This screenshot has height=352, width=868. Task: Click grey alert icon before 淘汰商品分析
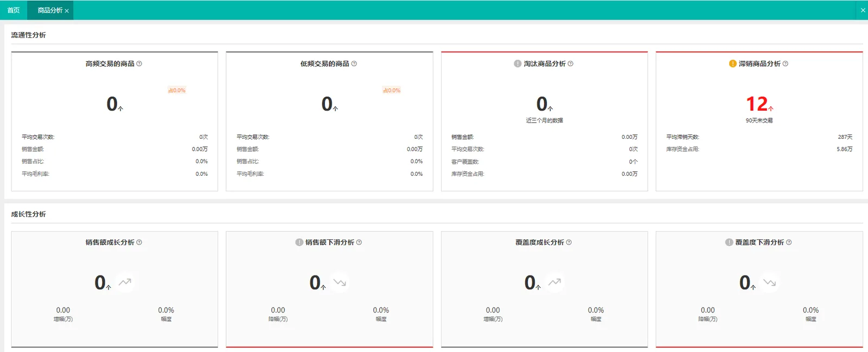coord(518,63)
